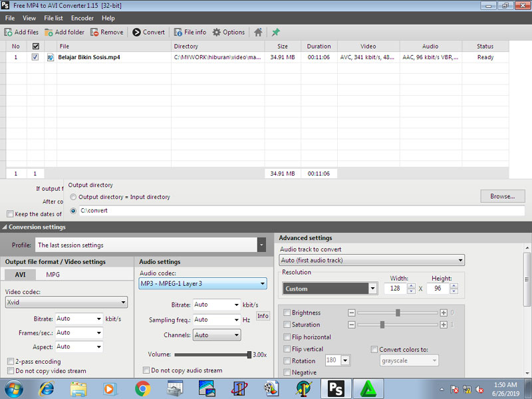Open Google Chrome from the taskbar
532x399 pixels.
pyautogui.click(x=142, y=388)
